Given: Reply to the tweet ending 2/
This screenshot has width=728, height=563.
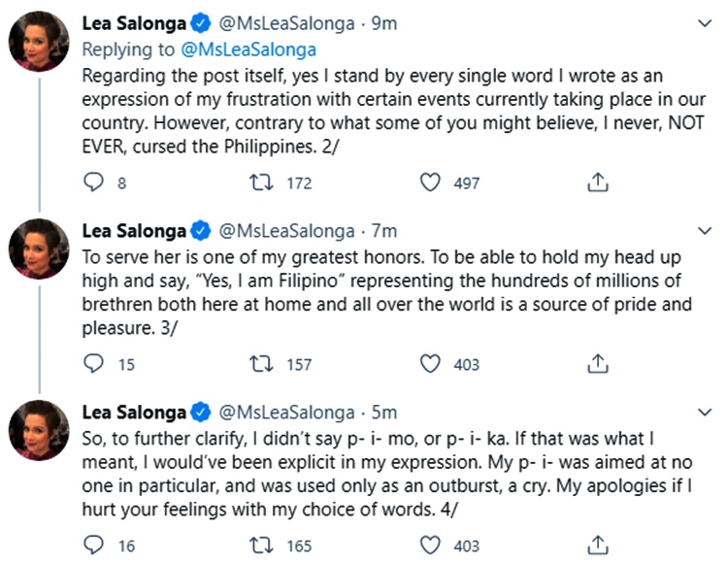Looking at the screenshot, I should pos(93,182).
